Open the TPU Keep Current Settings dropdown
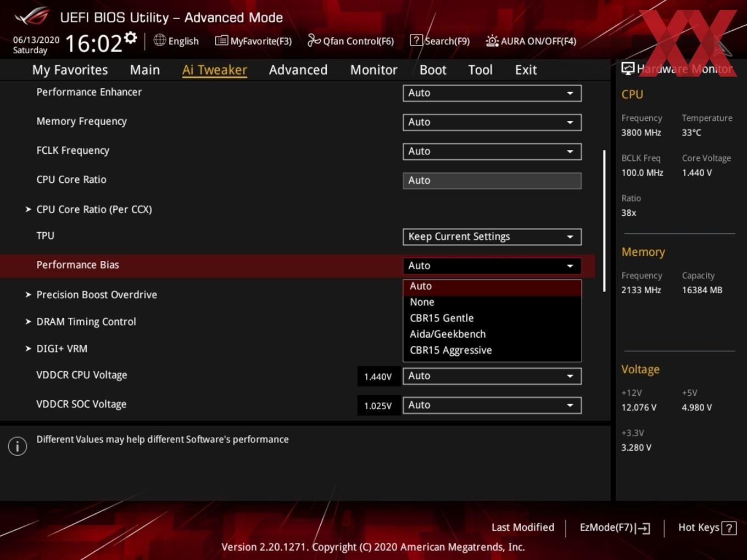 click(x=492, y=237)
